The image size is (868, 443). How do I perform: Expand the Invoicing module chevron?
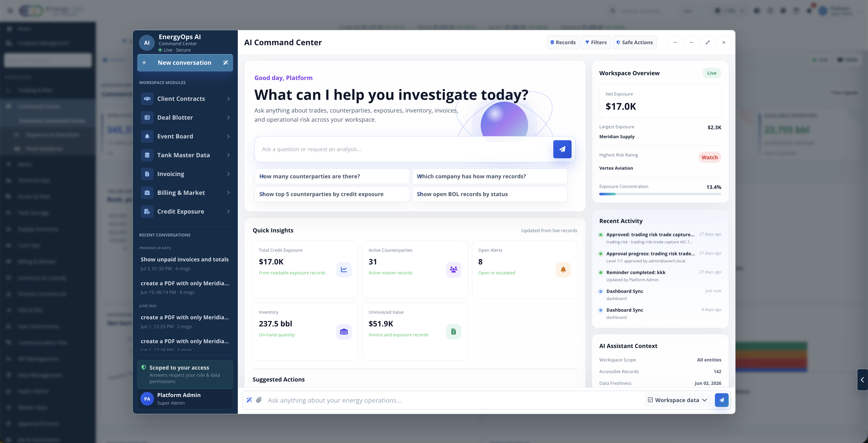pyautogui.click(x=228, y=174)
